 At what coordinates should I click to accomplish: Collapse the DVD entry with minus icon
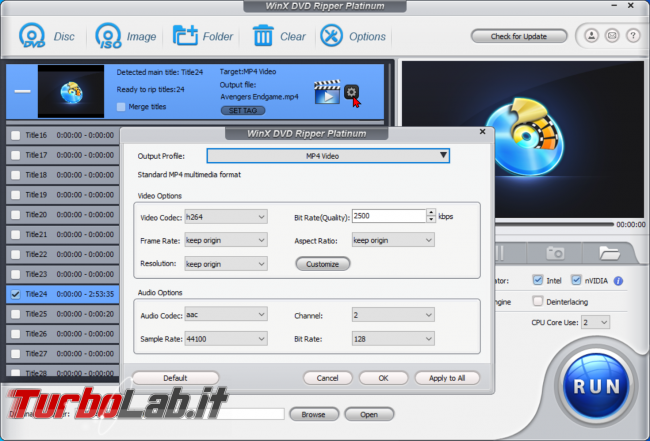coord(22,91)
